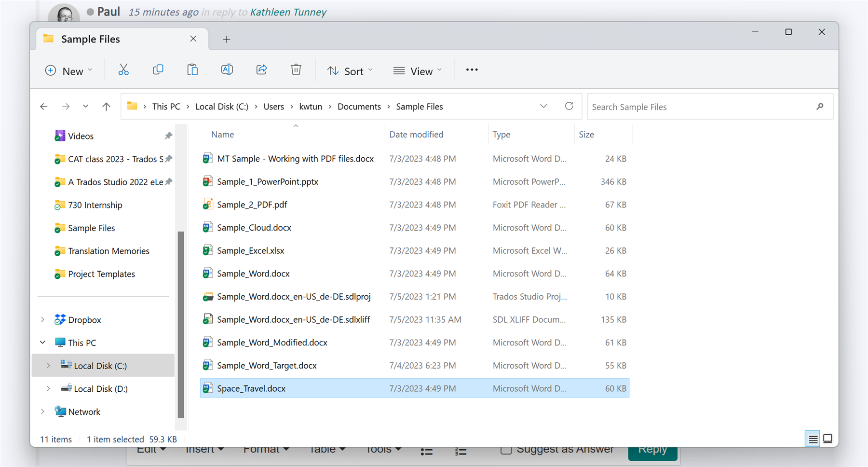Screen dimensions: 868x467
Task: Select Local Disk (D:) in sidebar
Action: (101, 389)
